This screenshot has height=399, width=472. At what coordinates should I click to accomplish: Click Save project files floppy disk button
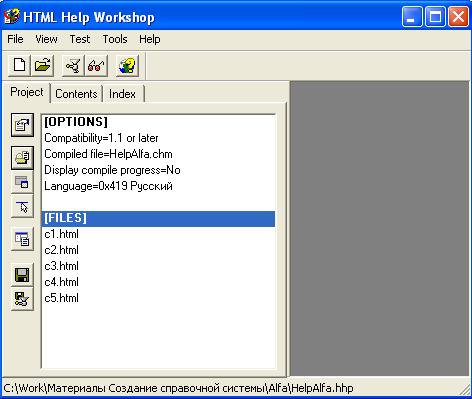point(22,275)
